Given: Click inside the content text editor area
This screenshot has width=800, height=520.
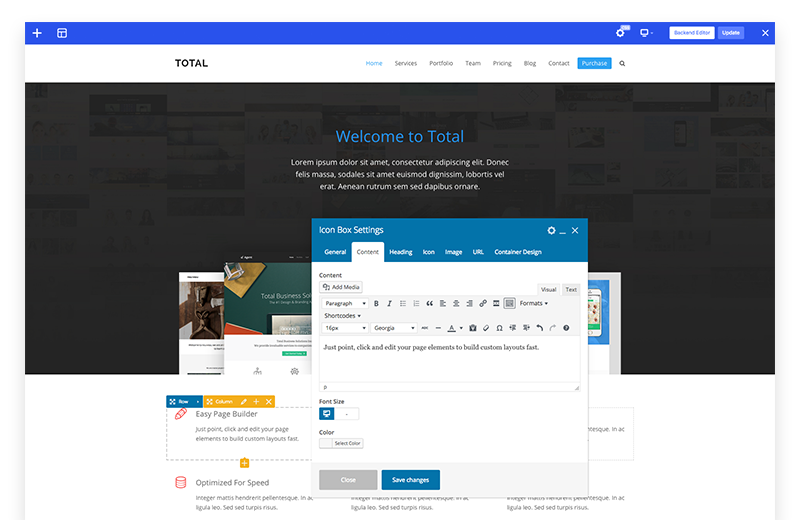Looking at the screenshot, I should pos(449,359).
